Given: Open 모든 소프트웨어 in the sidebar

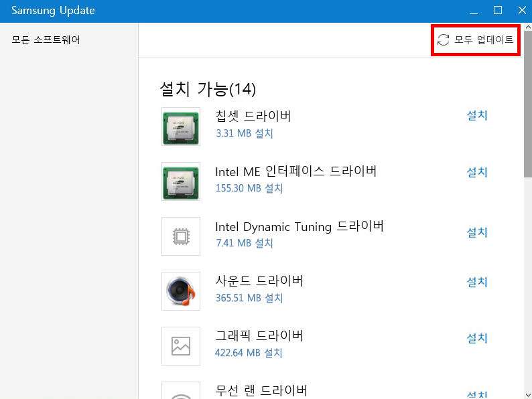Looking at the screenshot, I should 46,39.
